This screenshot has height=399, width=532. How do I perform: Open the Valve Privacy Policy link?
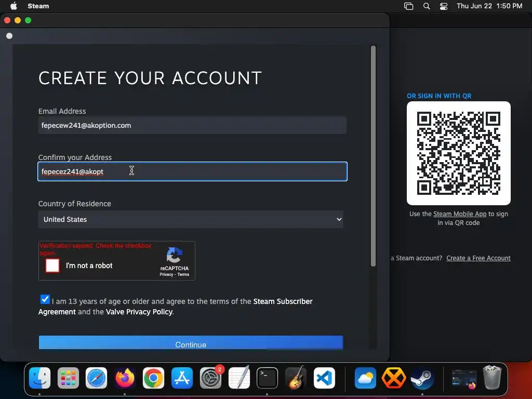point(139,312)
